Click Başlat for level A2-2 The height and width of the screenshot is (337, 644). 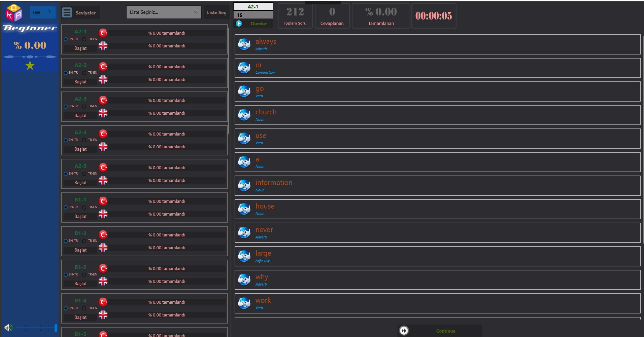tap(80, 82)
